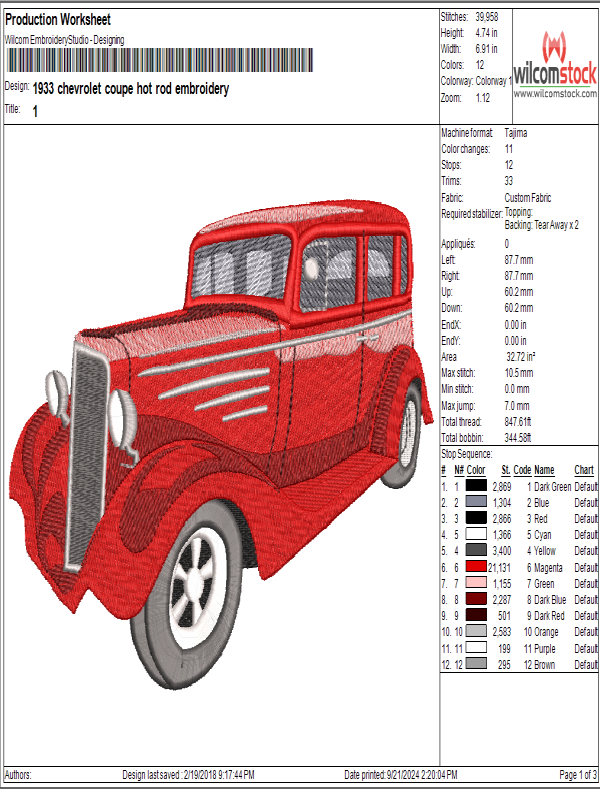This screenshot has width=600, height=789.
Task: Click 'Backing: Tear Away x 2' text
Action: coord(542,225)
